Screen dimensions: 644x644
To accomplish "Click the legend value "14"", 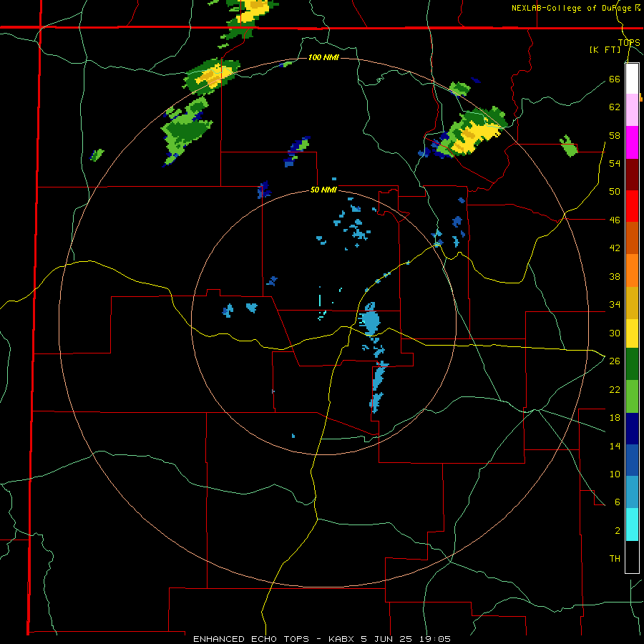I will click(615, 446).
